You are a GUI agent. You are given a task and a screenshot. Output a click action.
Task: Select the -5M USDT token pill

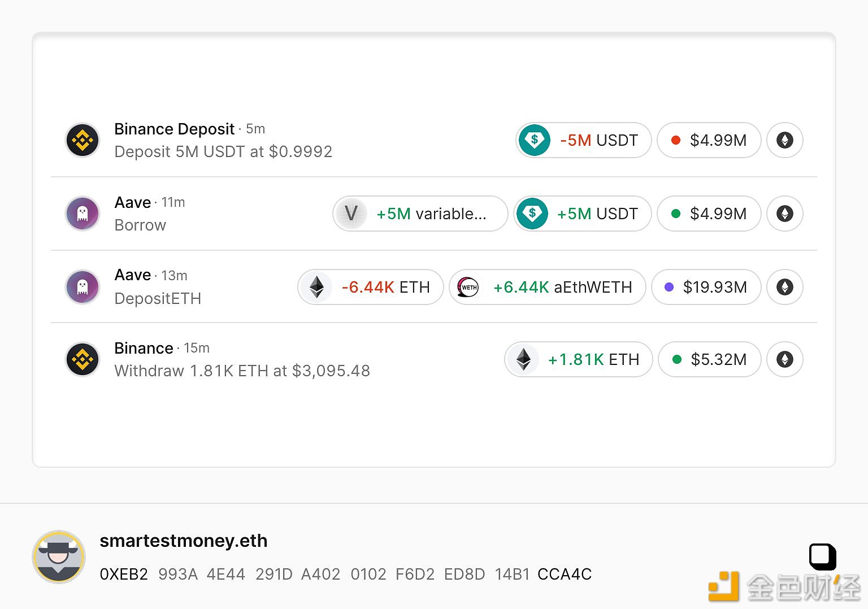click(x=584, y=140)
